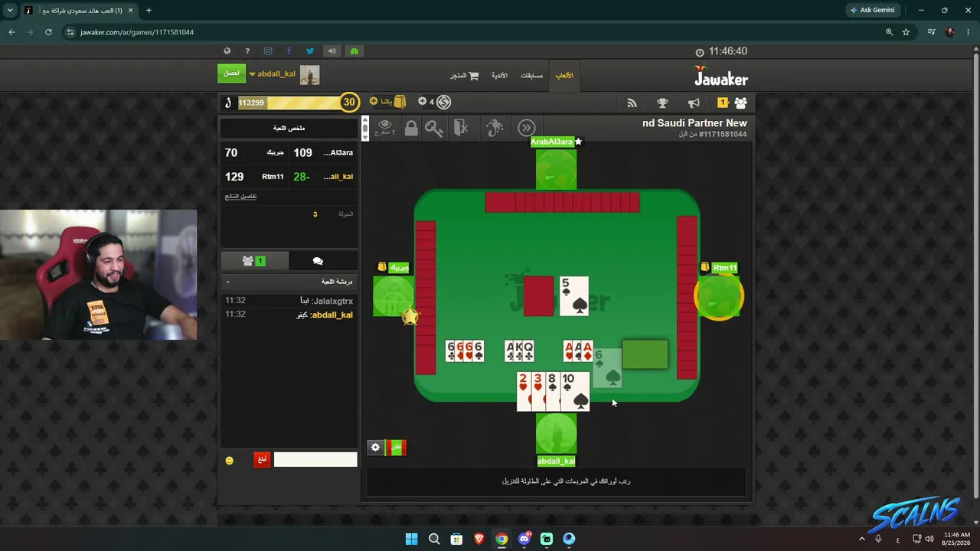Take the 5 of spades discard
Viewport: 980px width, 551px height.
[x=574, y=296]
